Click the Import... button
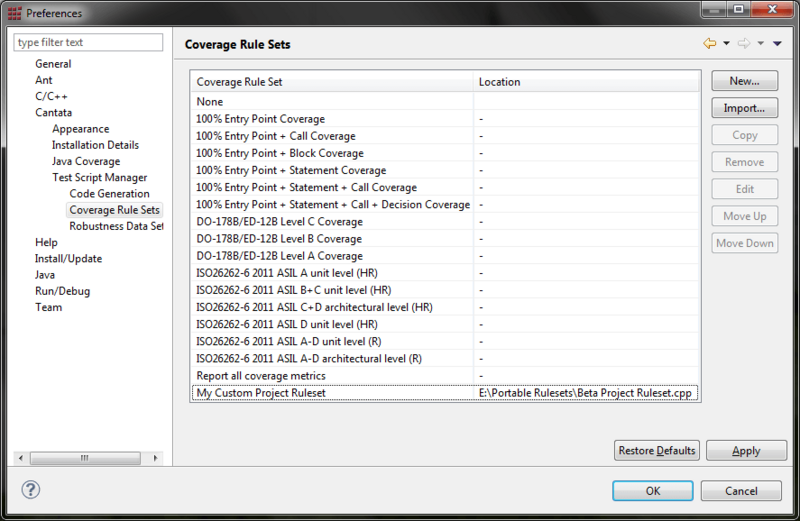This screenshot has width=800, height=521. click(x=744, y=108)
